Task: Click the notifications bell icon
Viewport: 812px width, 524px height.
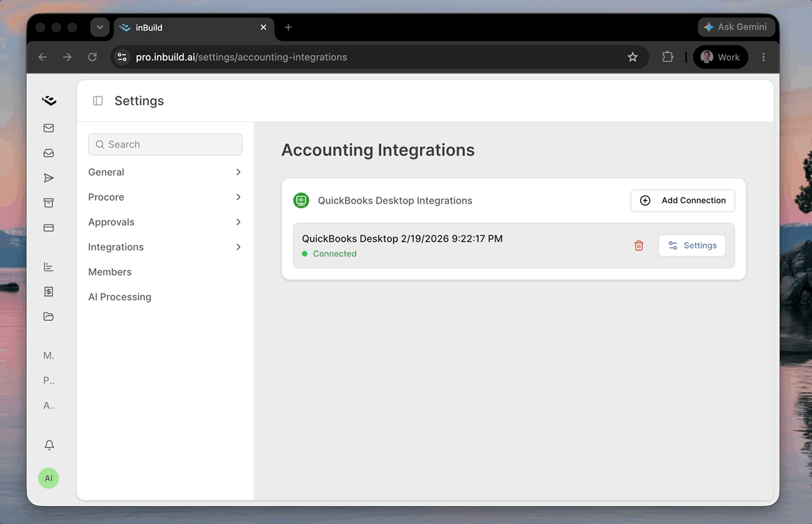Action: (x=49, y=445)
